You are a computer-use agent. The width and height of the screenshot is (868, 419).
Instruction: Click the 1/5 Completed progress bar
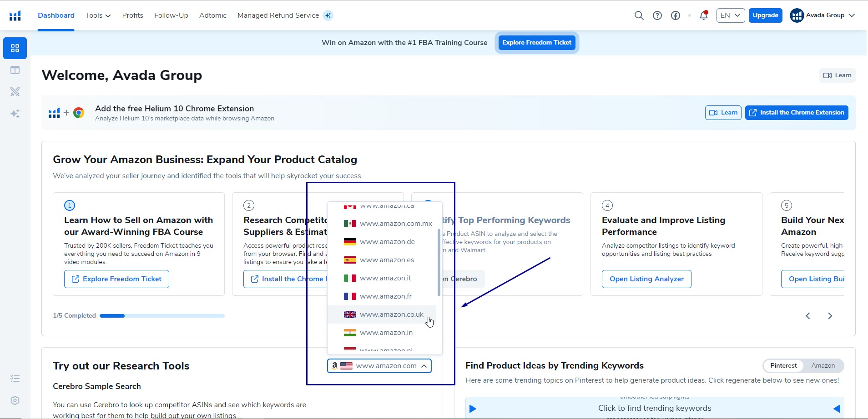[x=162, y=316]
